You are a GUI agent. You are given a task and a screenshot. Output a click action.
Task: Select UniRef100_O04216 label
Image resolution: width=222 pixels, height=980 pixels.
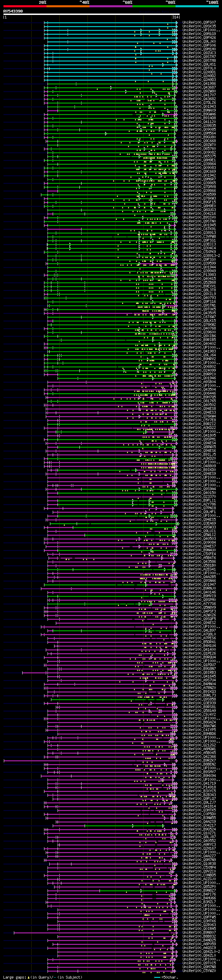(x=199, y=213)
